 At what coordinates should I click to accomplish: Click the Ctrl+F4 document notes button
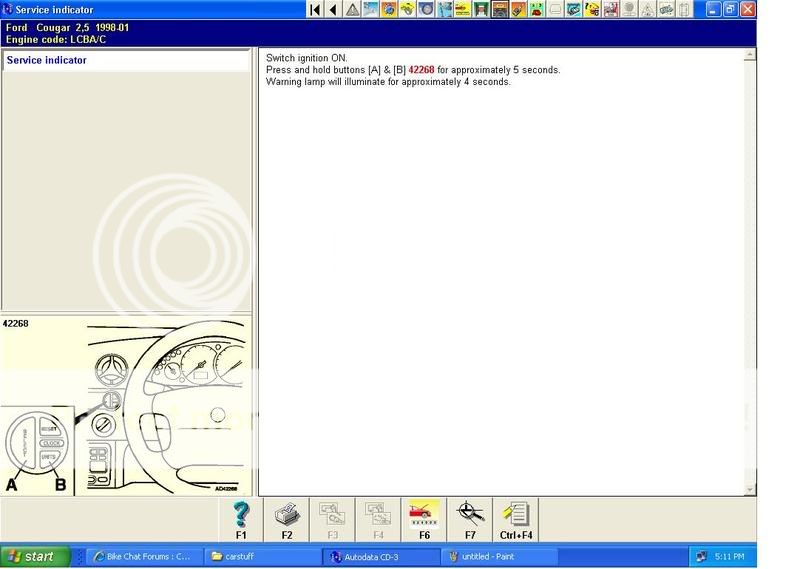coord(516,520)
